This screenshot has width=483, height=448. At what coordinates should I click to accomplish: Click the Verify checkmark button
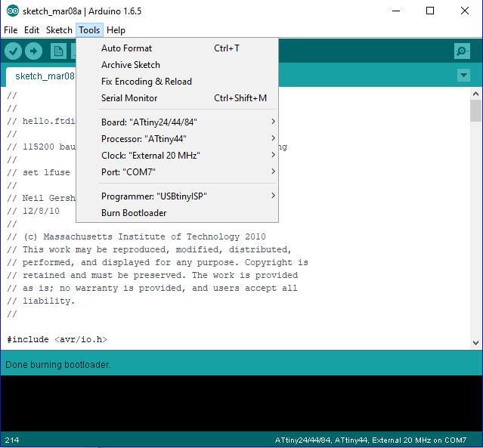pos(13,51)
